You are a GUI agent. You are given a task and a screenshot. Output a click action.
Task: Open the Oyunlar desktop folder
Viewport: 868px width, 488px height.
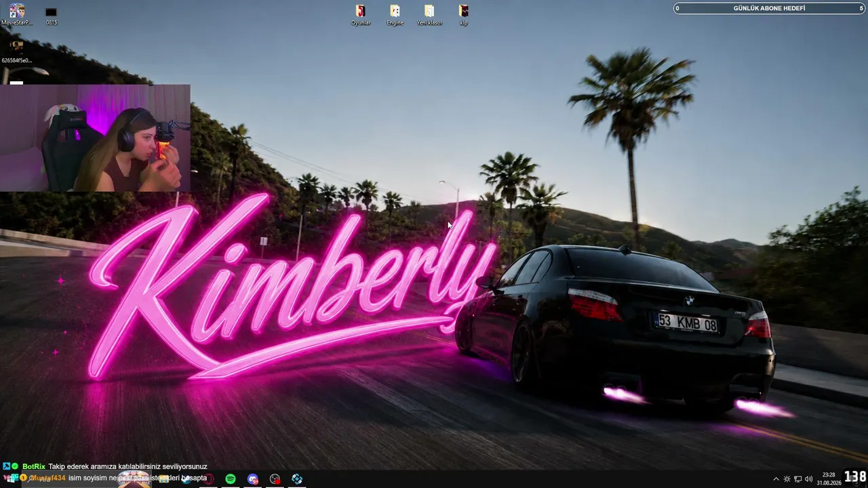click(361, 15)
